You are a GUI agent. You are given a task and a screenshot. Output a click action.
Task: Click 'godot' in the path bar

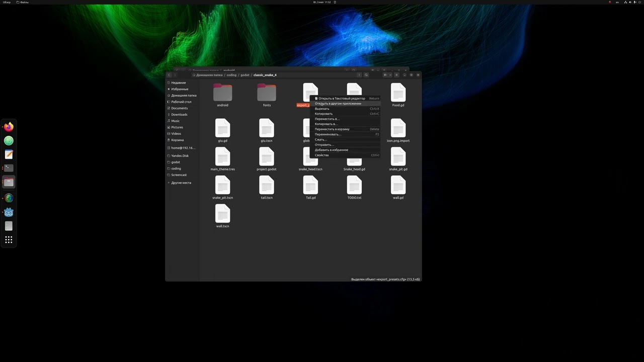click(x=245, y=75)
